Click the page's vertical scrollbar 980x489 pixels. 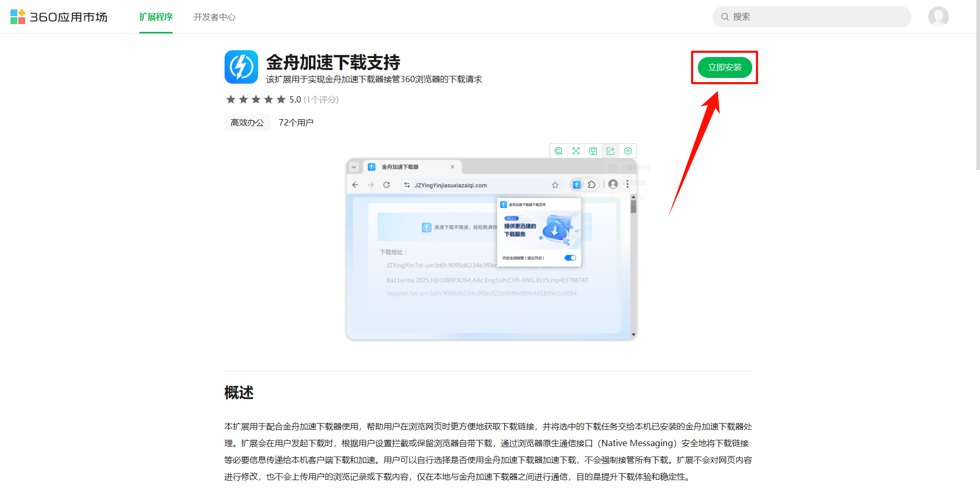(977, 105)
